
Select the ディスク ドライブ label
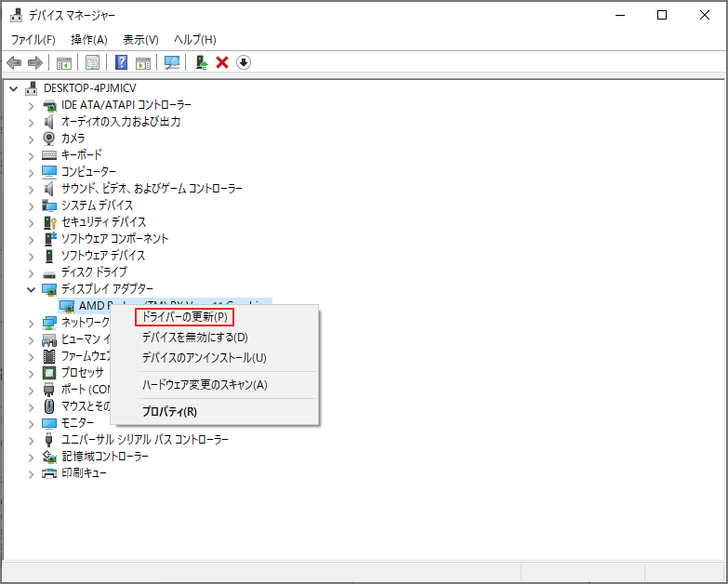[94, 272]
